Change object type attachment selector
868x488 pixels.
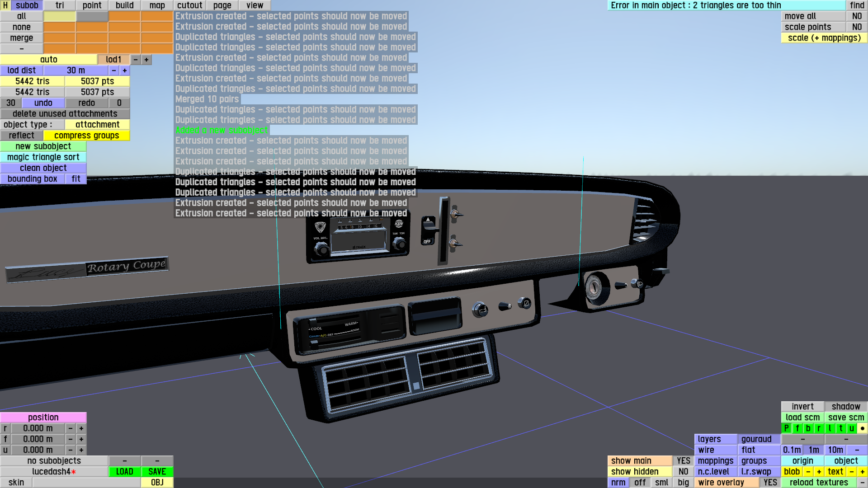97,125
